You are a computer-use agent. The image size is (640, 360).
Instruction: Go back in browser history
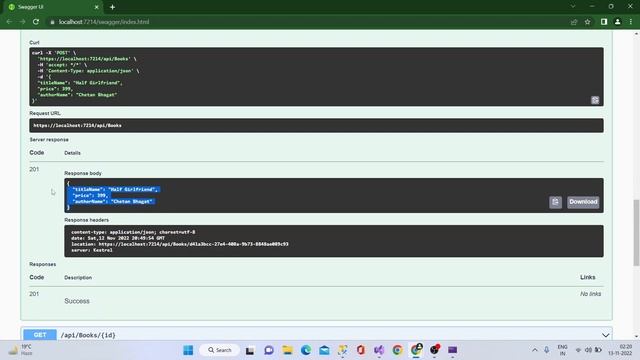click(x=9, y=22)
